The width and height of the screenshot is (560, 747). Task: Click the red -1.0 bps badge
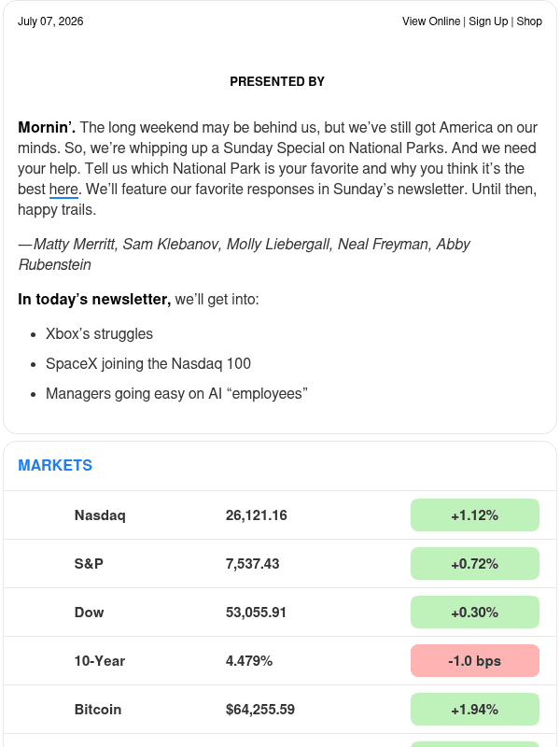click(475, 661)
